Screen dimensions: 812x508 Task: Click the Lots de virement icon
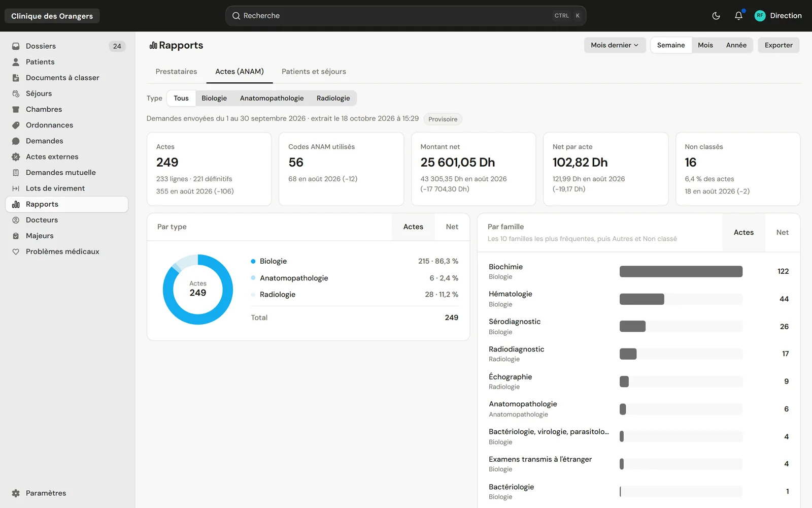16,188
